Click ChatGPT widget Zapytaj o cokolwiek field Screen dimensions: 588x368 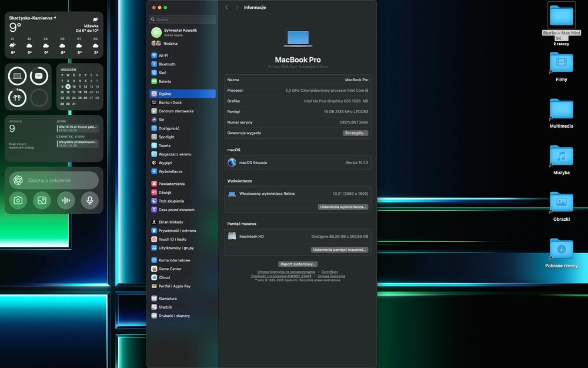54,181
